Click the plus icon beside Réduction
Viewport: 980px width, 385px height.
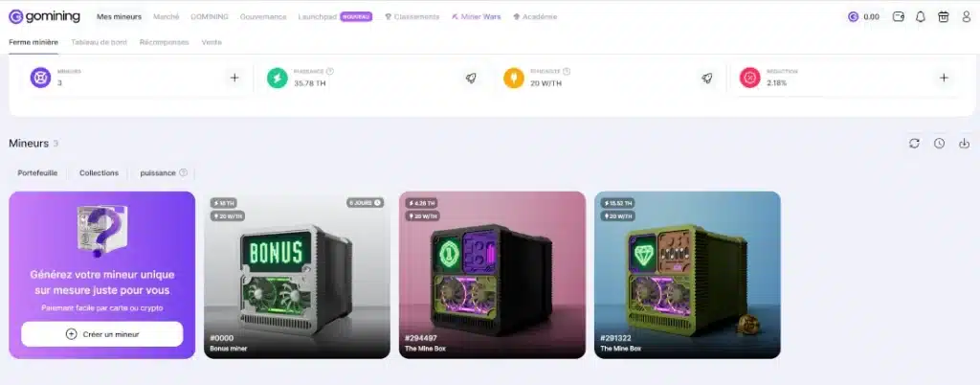click(944, 79)
